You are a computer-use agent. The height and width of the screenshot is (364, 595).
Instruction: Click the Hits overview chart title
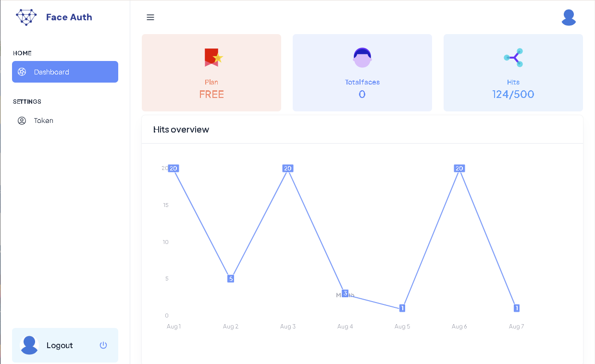click(x=181, y=129)
